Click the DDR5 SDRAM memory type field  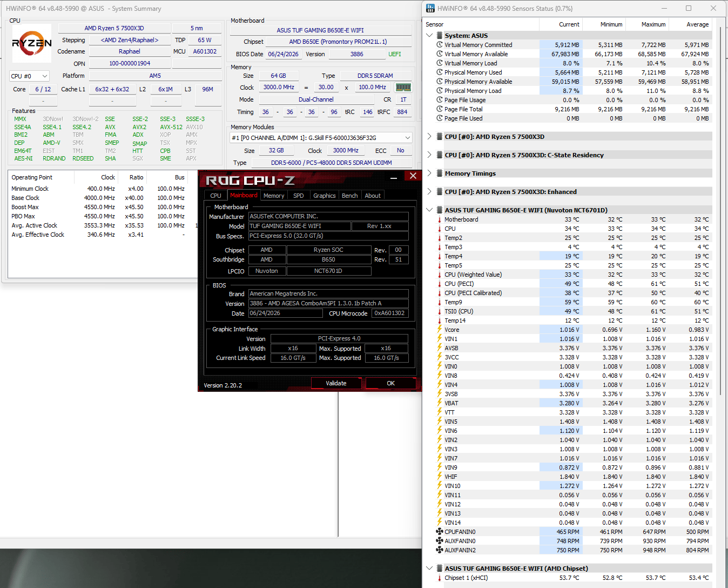pos(375,76)
